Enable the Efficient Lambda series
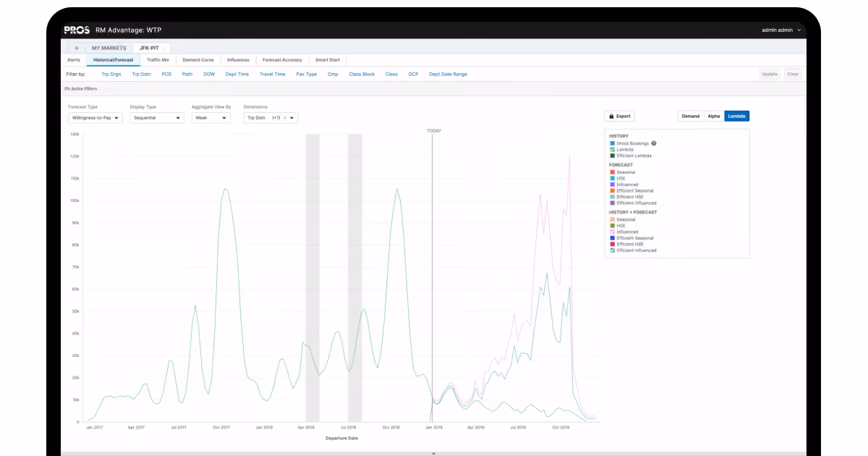 [x=612, y=156]
